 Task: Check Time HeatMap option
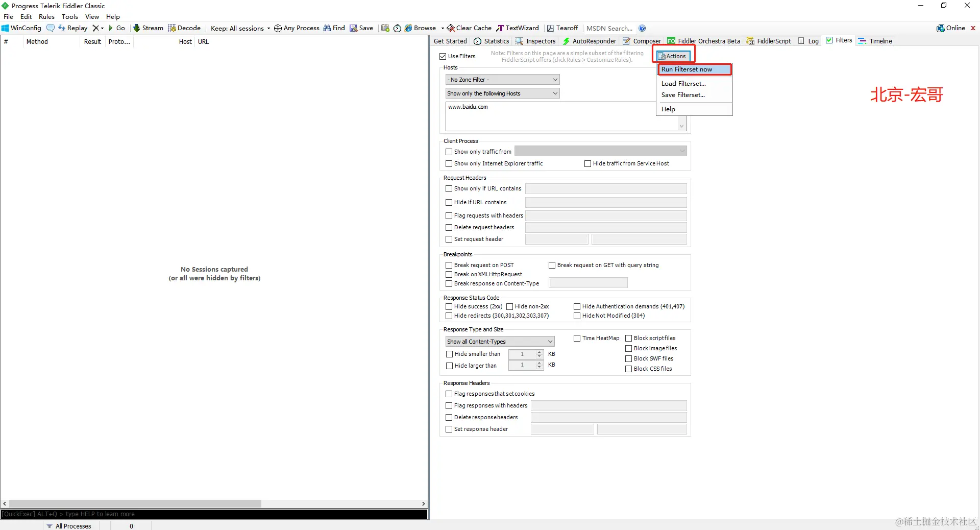(x=577, y=338)
